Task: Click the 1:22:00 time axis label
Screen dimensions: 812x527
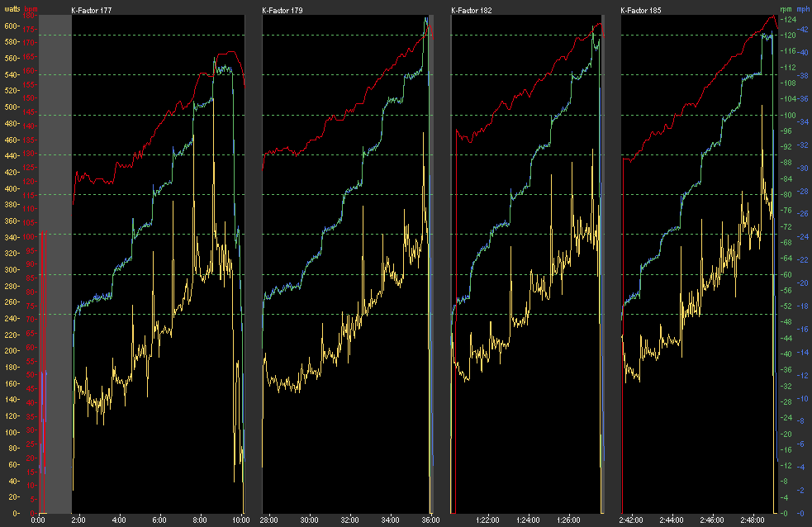Action: [x=487, y=520]
